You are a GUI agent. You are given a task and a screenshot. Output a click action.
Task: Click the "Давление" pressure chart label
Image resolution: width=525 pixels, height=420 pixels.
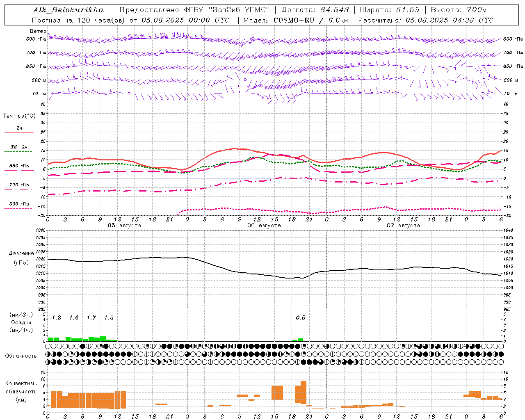pos(21,253)
